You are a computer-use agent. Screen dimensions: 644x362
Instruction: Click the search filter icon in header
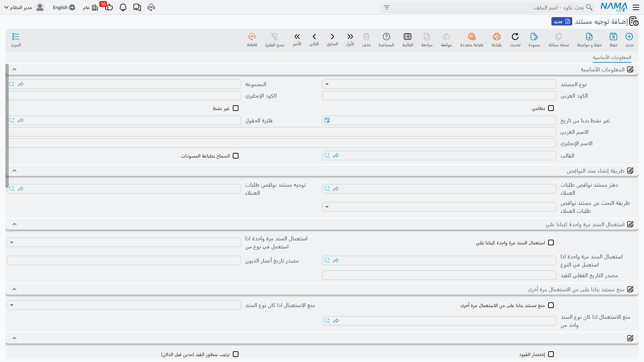[x=387, y=7]
